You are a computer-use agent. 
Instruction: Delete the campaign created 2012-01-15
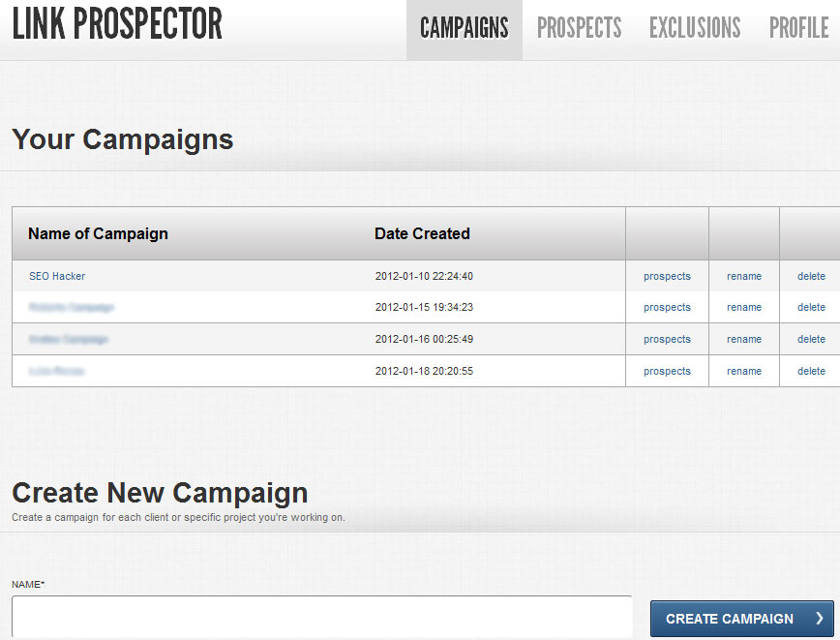point(811,307)
